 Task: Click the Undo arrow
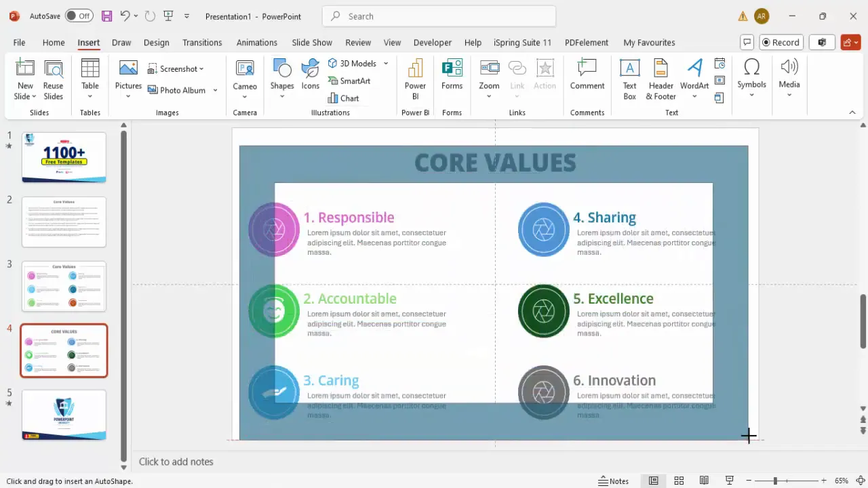[125, 16]
